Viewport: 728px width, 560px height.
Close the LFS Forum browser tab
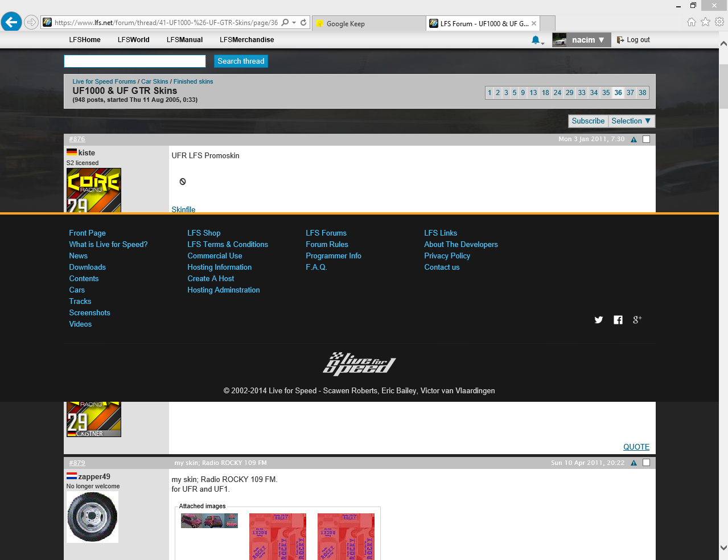(x=534, y=23)
